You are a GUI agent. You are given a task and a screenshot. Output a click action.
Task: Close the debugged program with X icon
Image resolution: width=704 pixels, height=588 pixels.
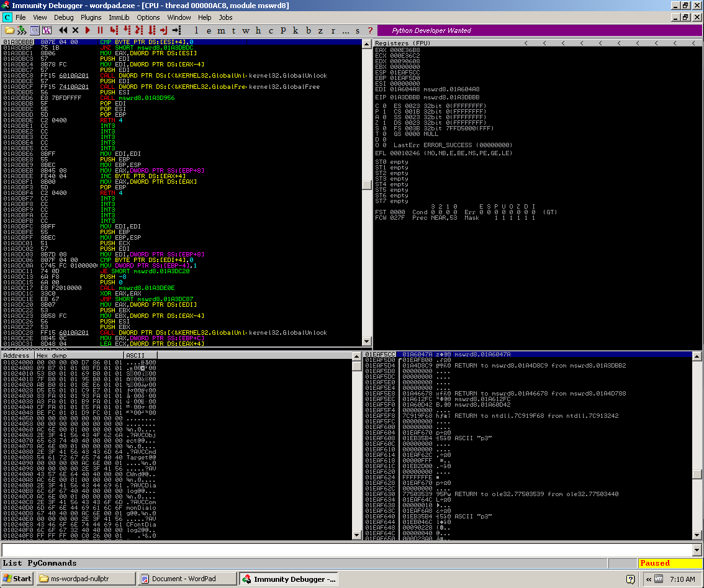[76, 30]
